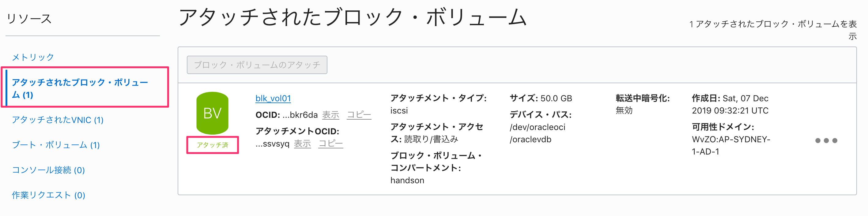This screenshot has width=868, height=216.
Task: Open the blk_vol01 volume details link
Action: (273, 99)
